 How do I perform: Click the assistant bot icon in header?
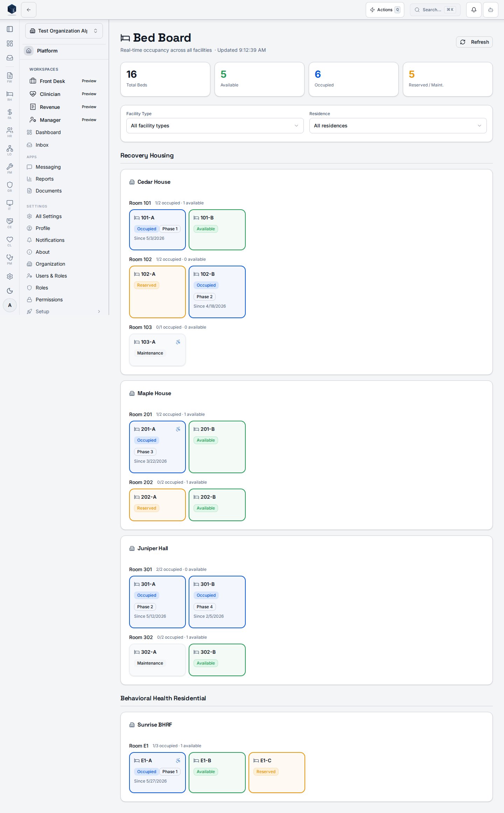[491, 10]
